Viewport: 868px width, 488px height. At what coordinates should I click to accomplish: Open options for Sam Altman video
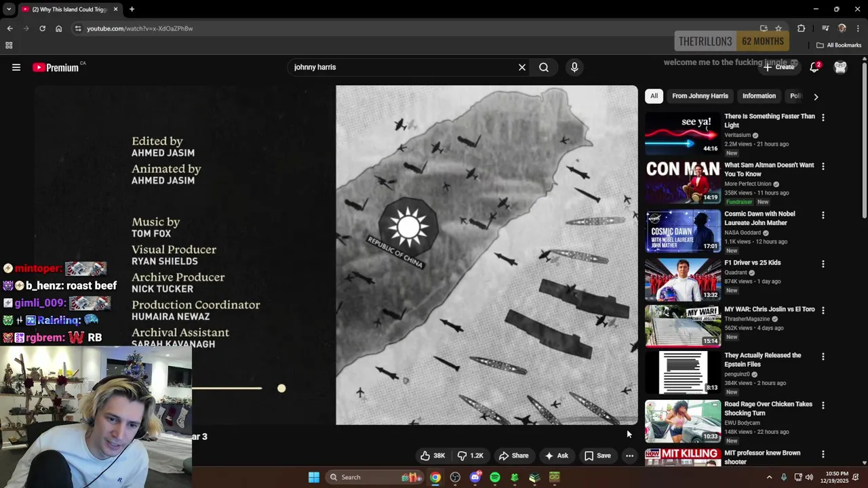click(823, 166)
